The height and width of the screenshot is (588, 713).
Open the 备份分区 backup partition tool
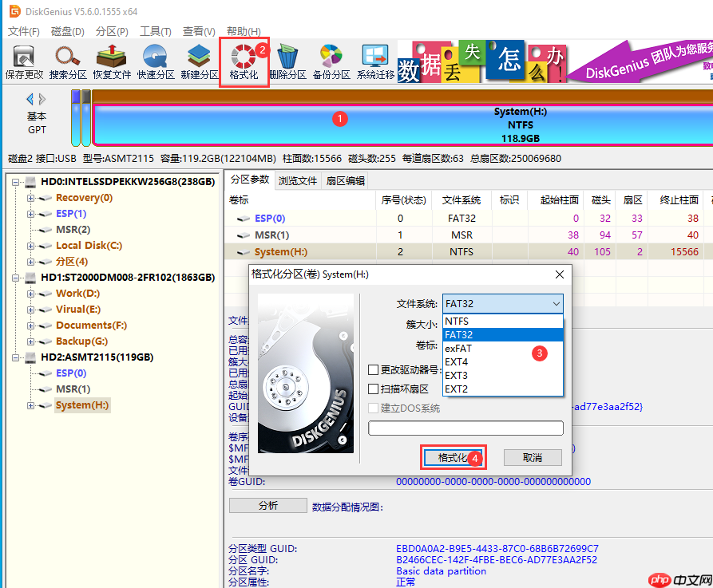[x=331, y=61]
